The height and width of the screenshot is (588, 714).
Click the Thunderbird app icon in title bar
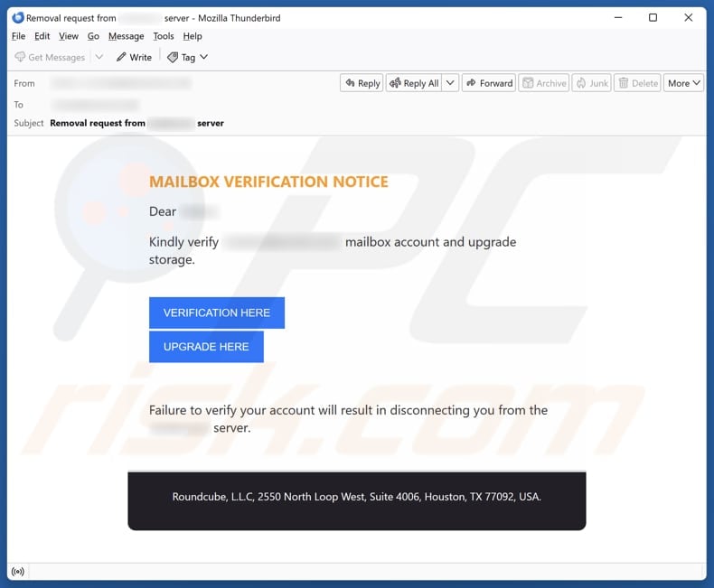18,18
